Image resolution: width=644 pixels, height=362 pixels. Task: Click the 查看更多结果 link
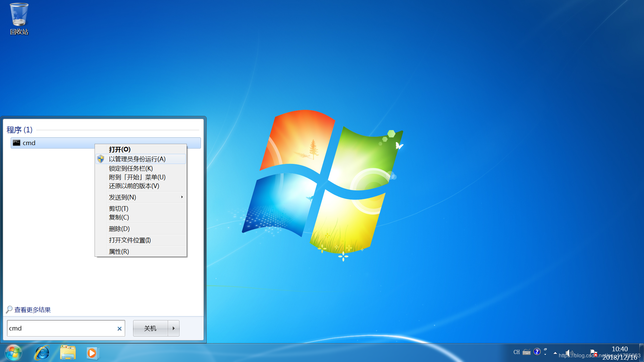point(32,310)
